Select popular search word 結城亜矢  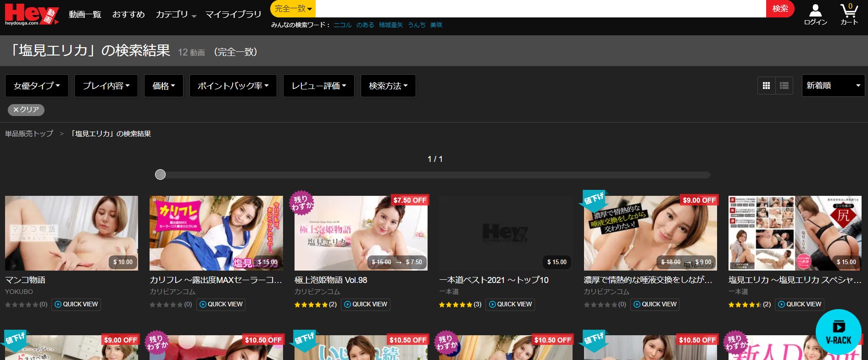tap(391, 25)
